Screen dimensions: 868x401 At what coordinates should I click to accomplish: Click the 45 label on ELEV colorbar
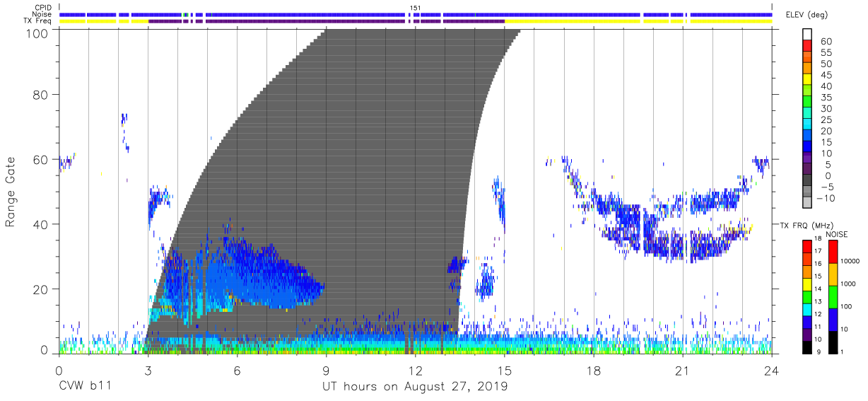[826, 76]
